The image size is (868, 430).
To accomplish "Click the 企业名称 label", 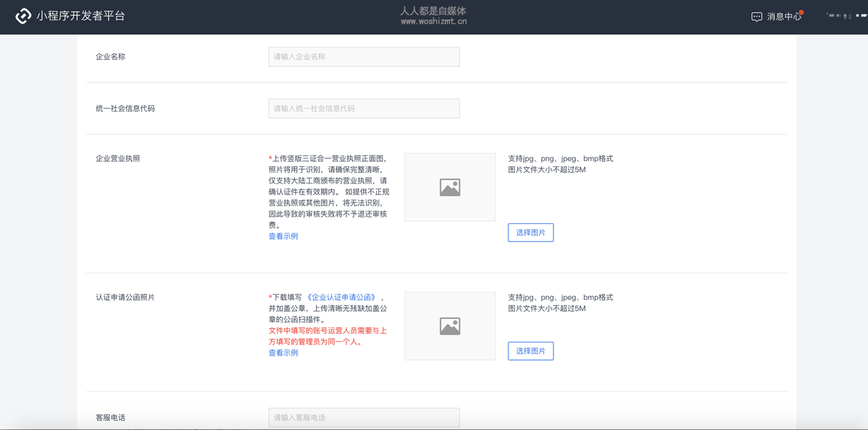I will pos(111,56).
